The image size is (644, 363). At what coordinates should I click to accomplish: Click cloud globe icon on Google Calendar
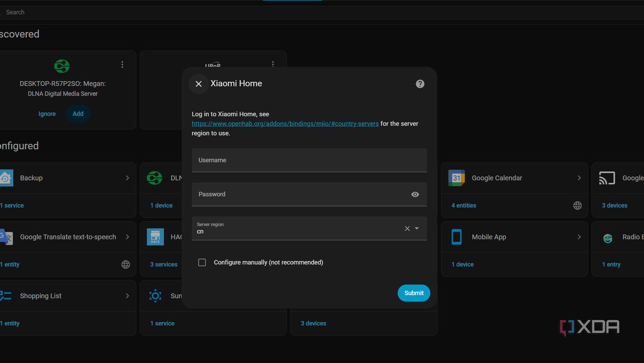tap(578, 206)
